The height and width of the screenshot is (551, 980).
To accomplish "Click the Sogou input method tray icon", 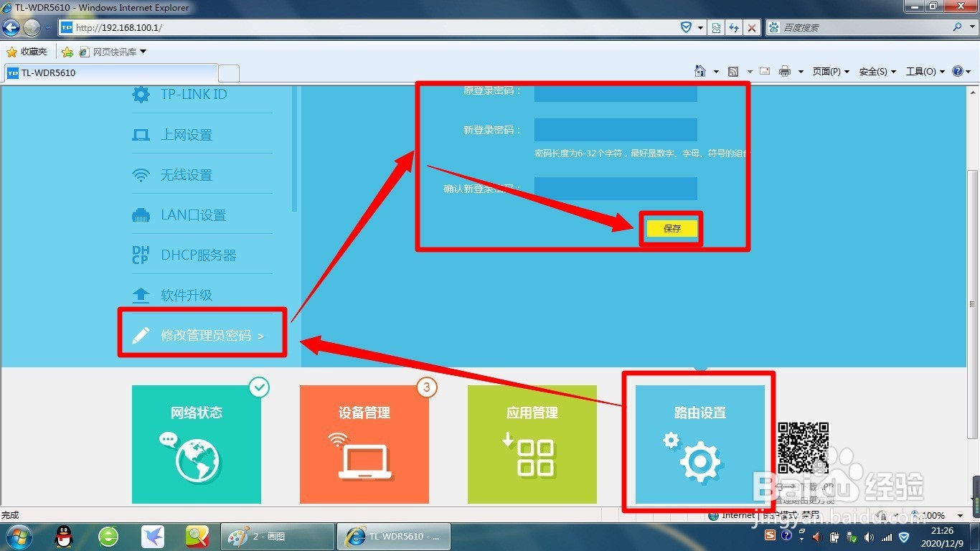I will (x=770, y=536).
